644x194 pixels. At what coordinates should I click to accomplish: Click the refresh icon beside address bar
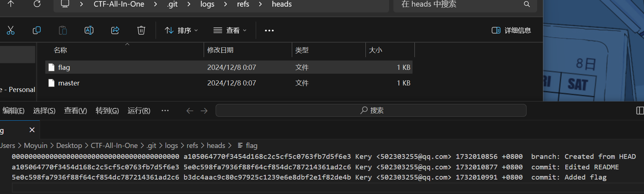tap(37, 4)
